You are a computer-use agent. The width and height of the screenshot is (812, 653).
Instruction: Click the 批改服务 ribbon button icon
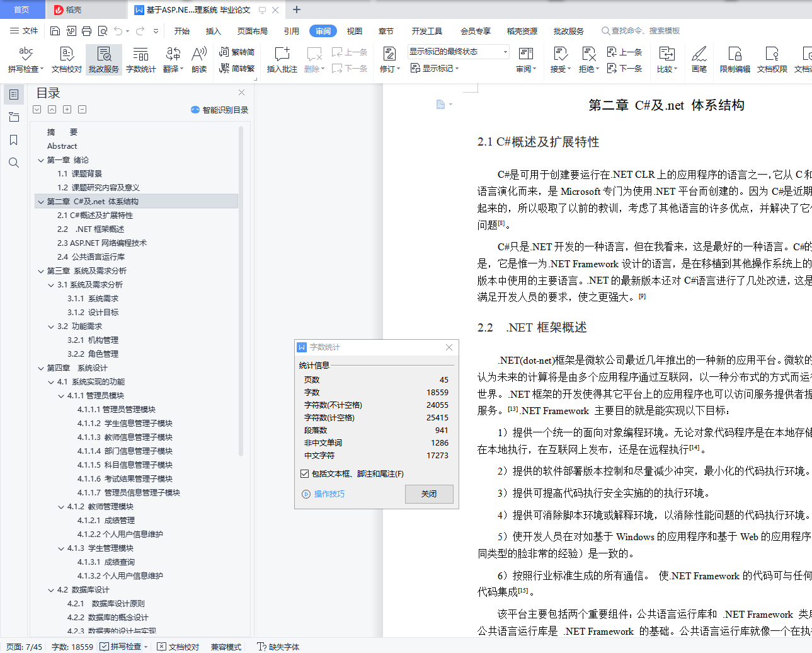point(104,54)
